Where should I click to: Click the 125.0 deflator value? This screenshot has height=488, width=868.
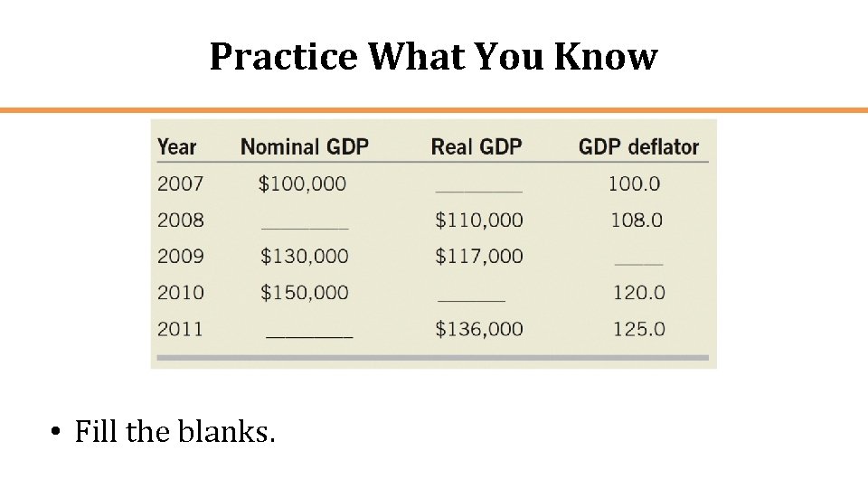click(x=639, y=329)
